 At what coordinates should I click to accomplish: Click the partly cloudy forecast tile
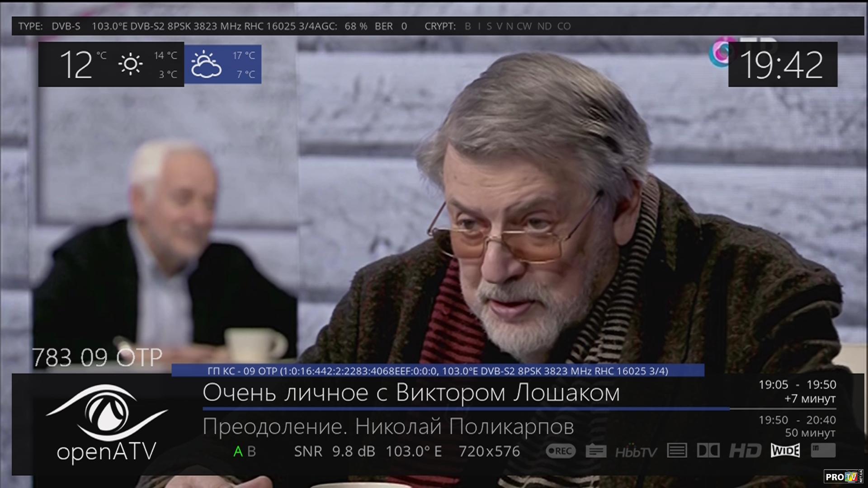click(223, 64)
